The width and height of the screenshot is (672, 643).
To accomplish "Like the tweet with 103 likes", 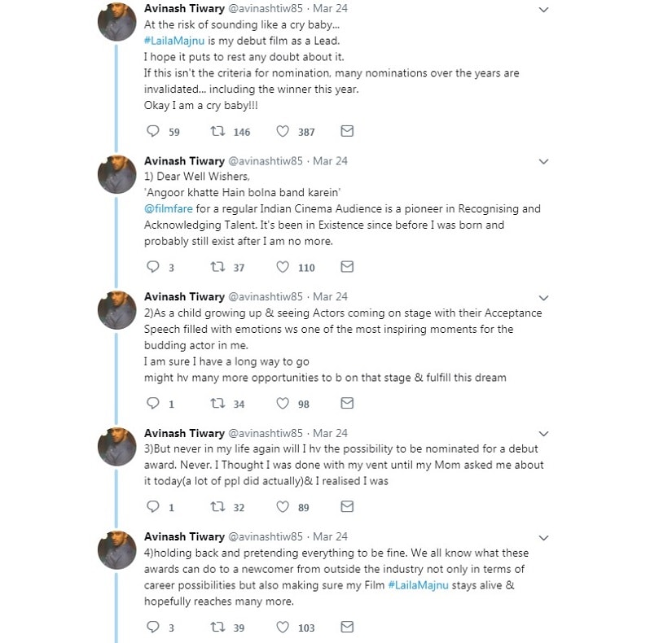I will coord(283,628).
